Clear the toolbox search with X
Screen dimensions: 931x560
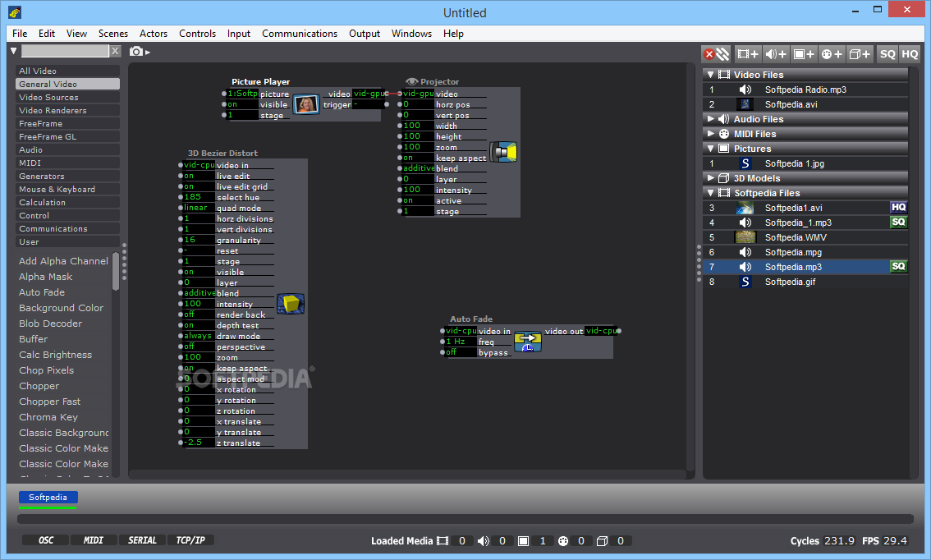click(115, 51)
